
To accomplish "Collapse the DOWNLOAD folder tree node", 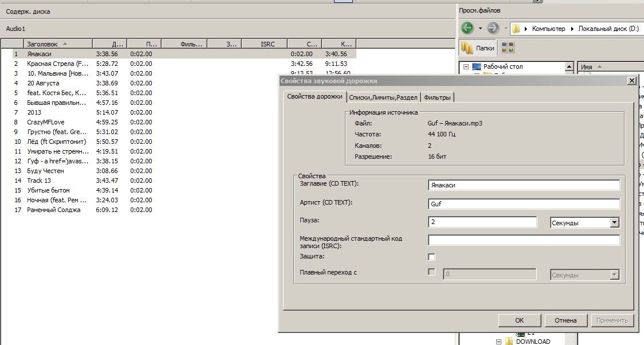I will (x=498, y=342).
